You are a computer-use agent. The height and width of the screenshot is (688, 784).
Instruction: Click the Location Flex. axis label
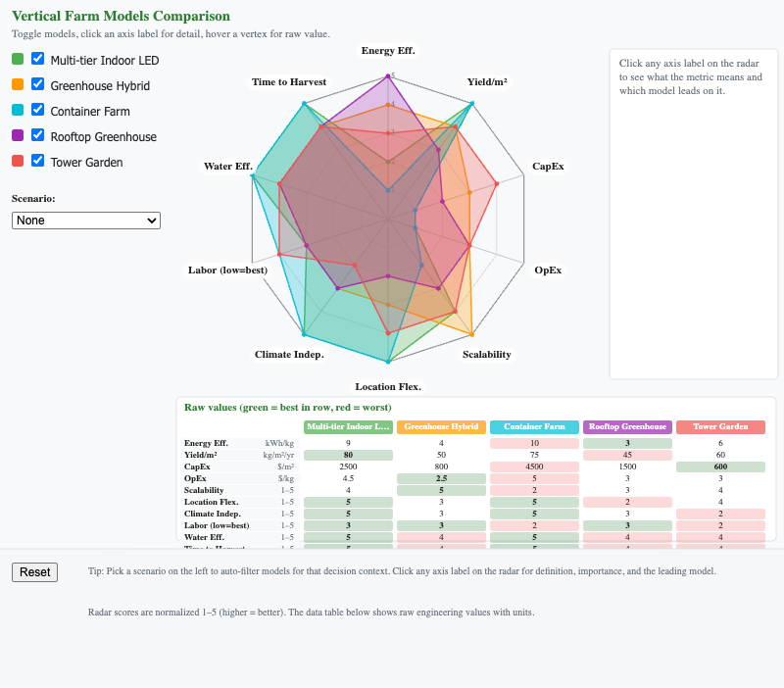(388, 387)
